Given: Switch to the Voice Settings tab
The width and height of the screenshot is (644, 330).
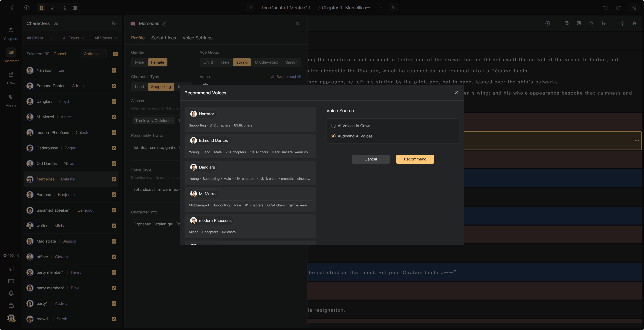Looking at the screenshot, I should (198, 38).
